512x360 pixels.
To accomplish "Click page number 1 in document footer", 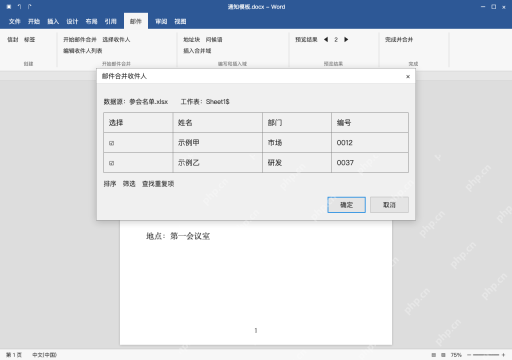I will point(256,330).
